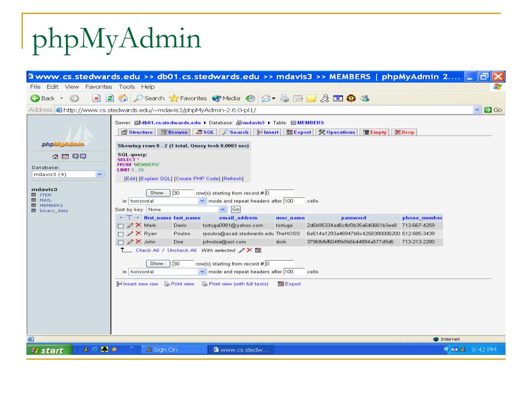The image size is (532, 399).
Task: Click the Empty table tab
Action: 375,132
